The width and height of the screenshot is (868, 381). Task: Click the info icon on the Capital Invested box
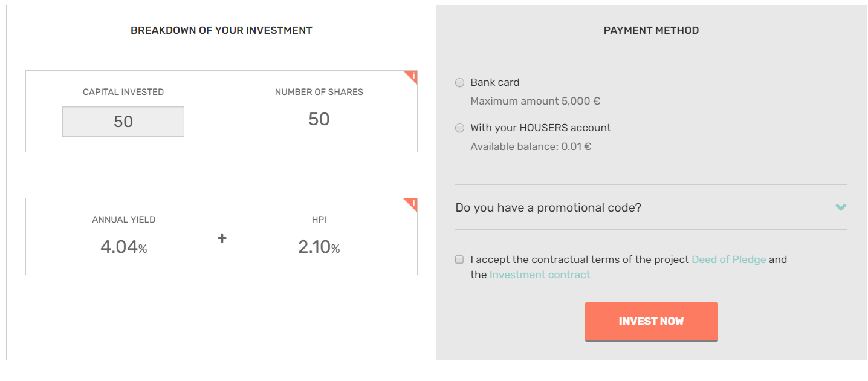pos(412,76)
